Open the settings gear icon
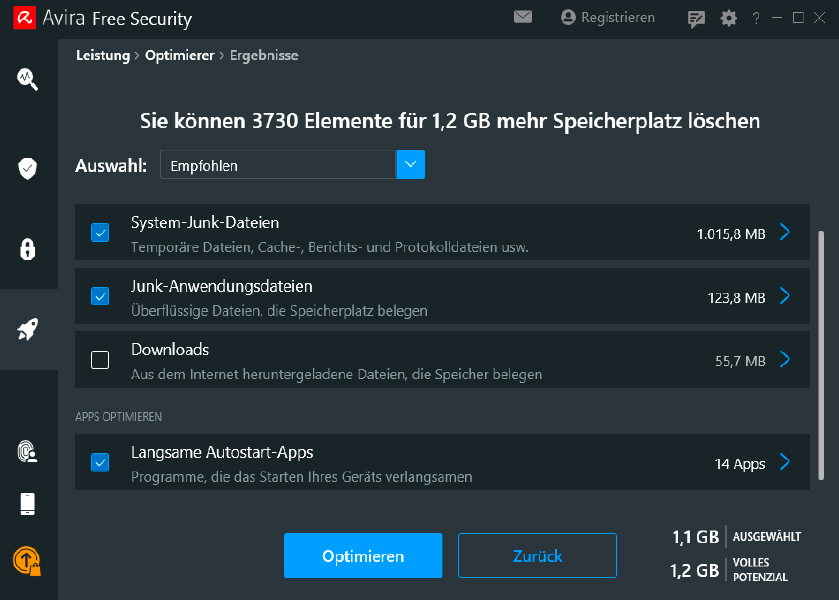This screenshot has height=600, width=839. [x=728, y=17]
